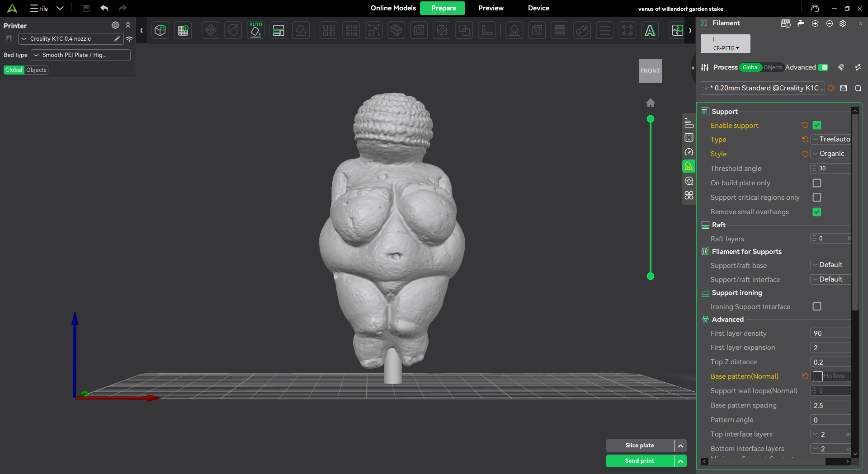Open the File menu
Viewport: 868px width, 474px height.
click(x=39, y=8)
